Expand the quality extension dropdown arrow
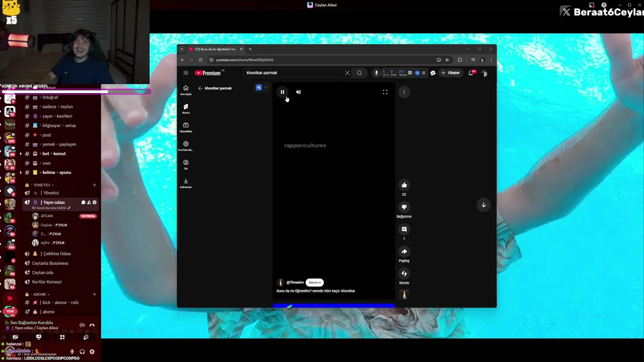This screenshot has width=644, height=362. point(266,87)
